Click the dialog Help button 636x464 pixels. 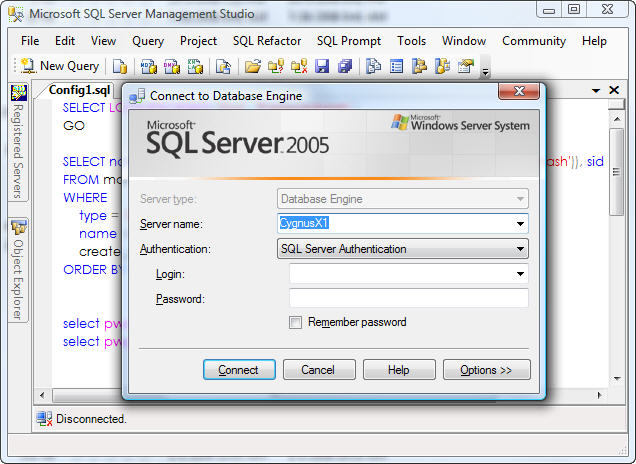[x=399, y=370]
